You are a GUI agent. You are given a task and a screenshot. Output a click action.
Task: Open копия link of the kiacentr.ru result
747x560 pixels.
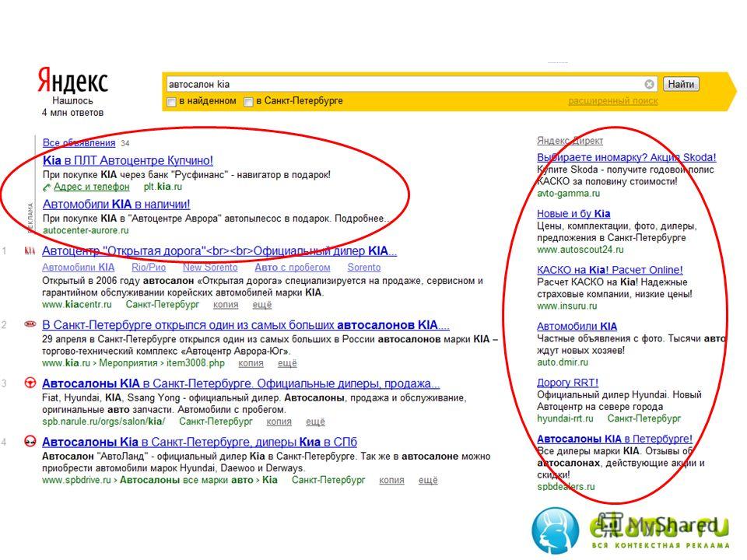point(226,305)
